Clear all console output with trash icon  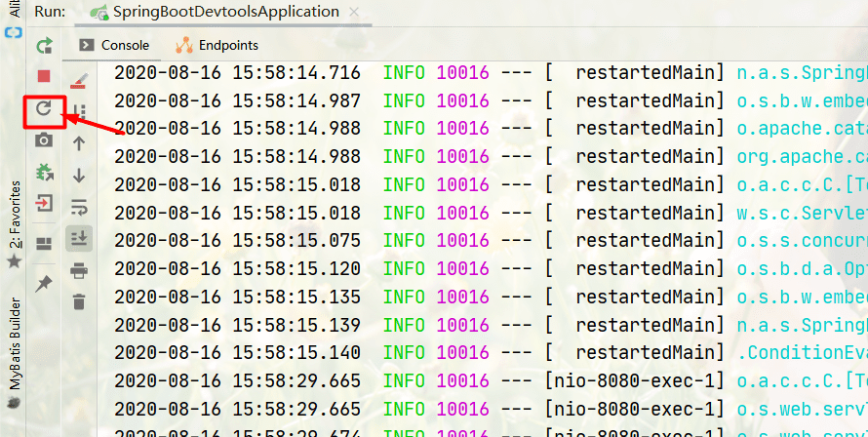79,301
